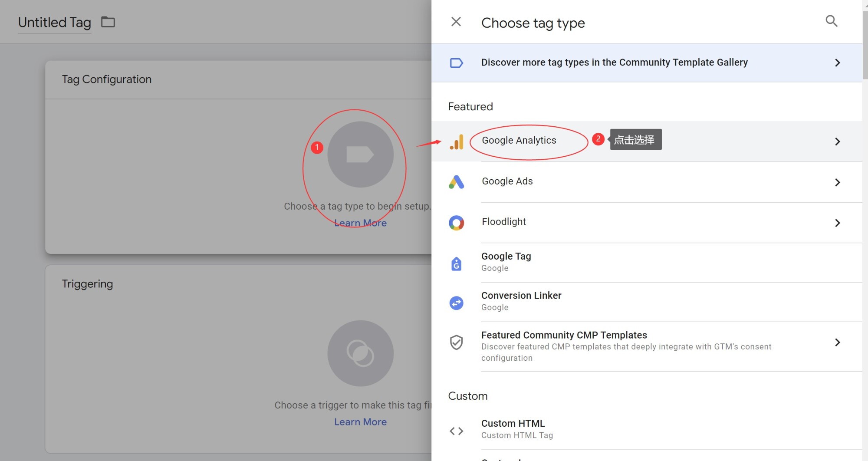
Task: Choose Conversion Linker tag type
Action: [647, 302]
